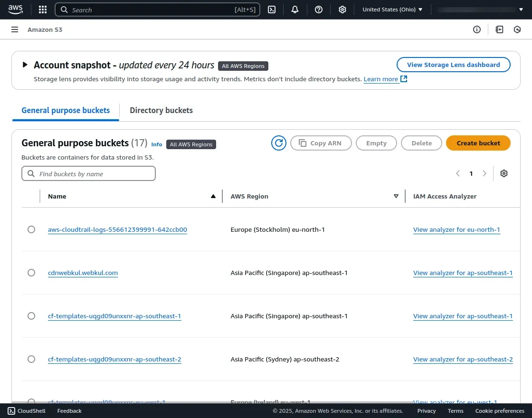Open Terms link in footer
Image resolution: width=532 pixels, height=418 pixels.
coord(456,411)
